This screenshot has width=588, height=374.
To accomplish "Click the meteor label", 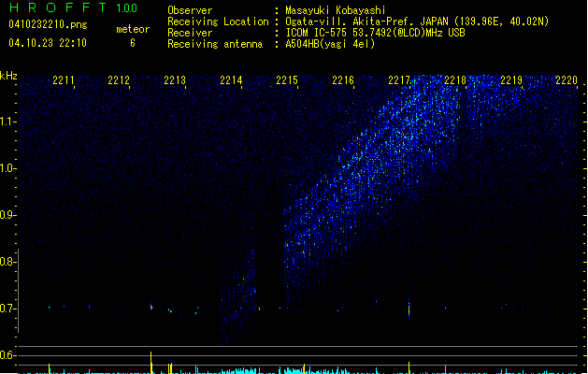I will point(133,29).
